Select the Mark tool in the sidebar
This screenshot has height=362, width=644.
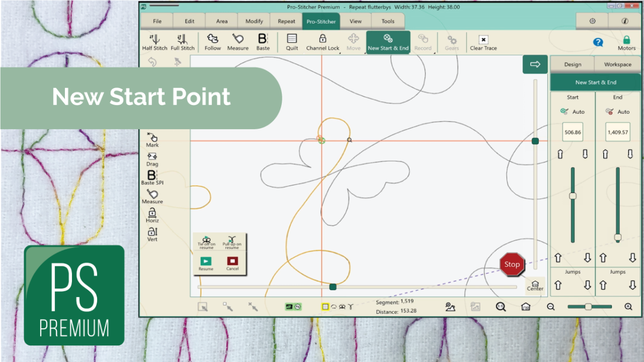[x=152, y=139]
